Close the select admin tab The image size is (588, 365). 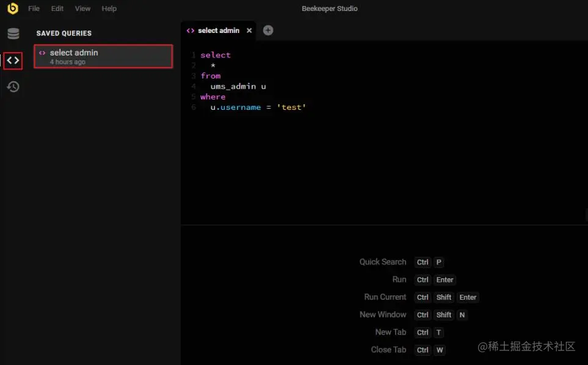[249, 31]
